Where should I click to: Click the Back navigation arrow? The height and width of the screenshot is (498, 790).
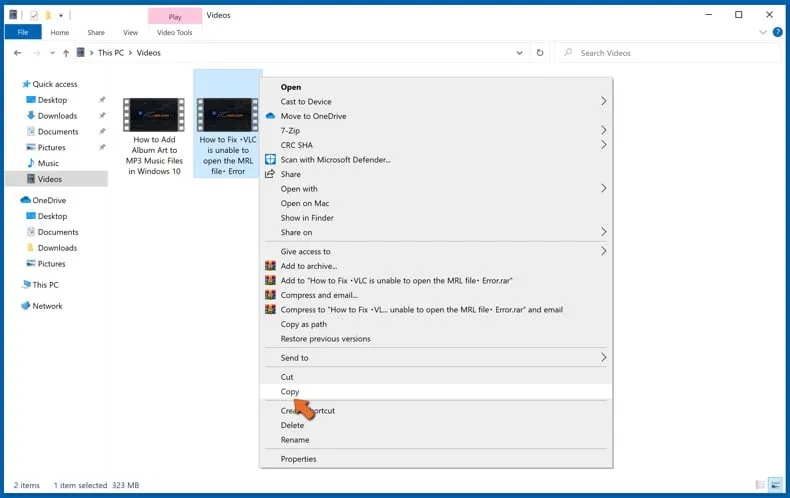[17, 53]
